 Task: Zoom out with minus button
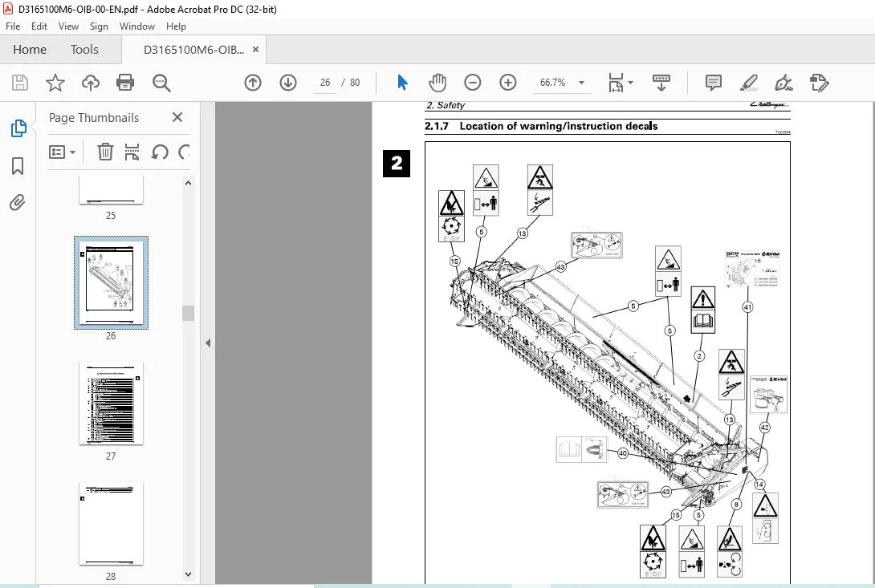click(473, 83)
